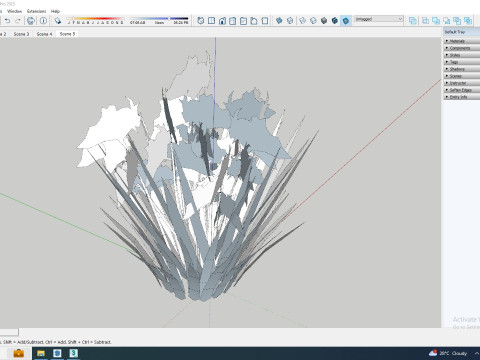
Task: Open the Untagged tag dropdown
Action: click(378, 19)
